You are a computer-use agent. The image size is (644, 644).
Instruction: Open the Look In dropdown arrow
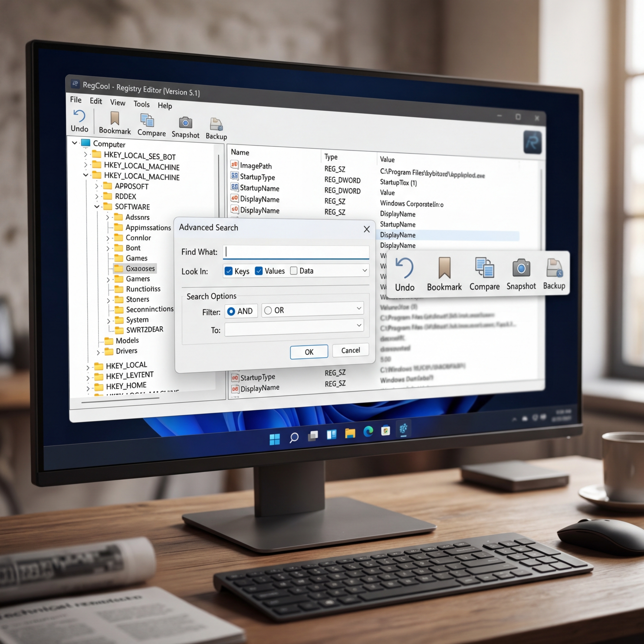point(365,270)
